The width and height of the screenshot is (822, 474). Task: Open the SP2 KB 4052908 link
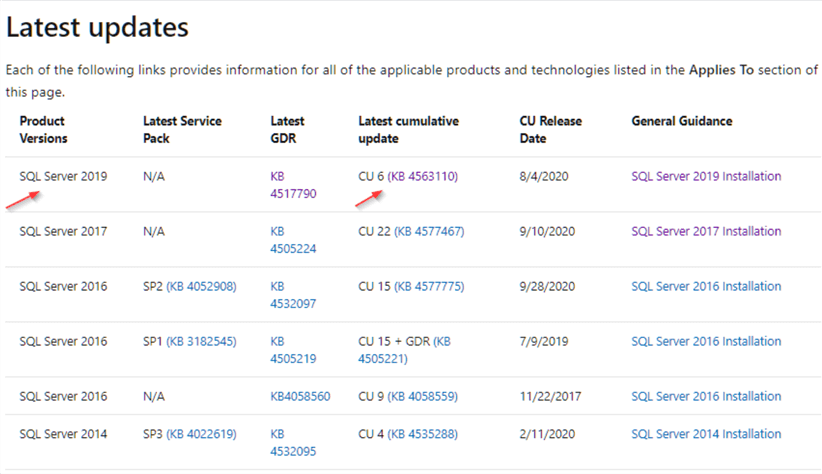(201, 286)
